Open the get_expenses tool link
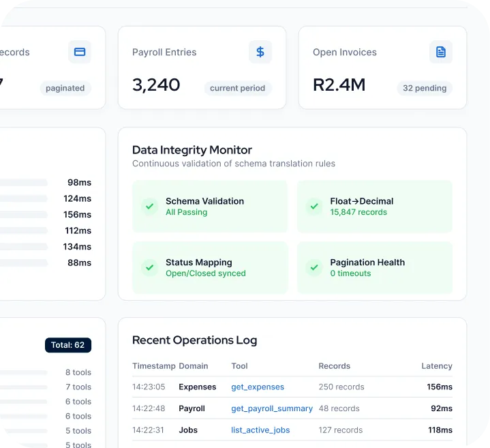The image size is (490, 448). click(x=258, y=387)
